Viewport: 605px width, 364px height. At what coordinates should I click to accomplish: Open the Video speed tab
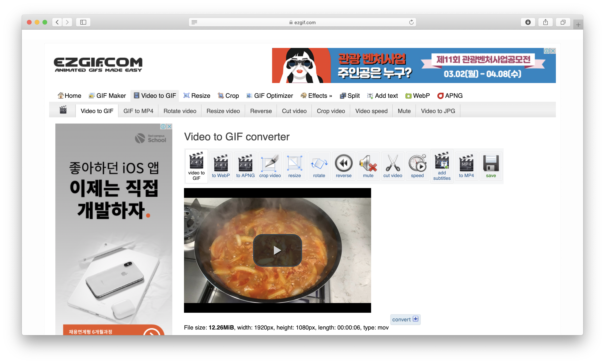pyautogui.click(x=371, y=111)
